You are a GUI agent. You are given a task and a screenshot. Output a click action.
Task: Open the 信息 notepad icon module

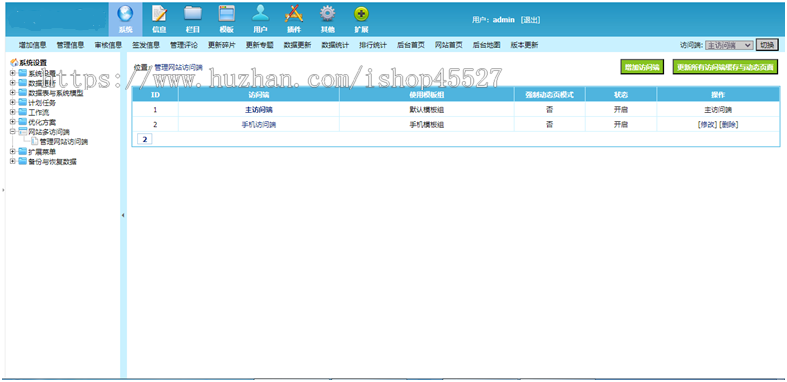(159, 19)
